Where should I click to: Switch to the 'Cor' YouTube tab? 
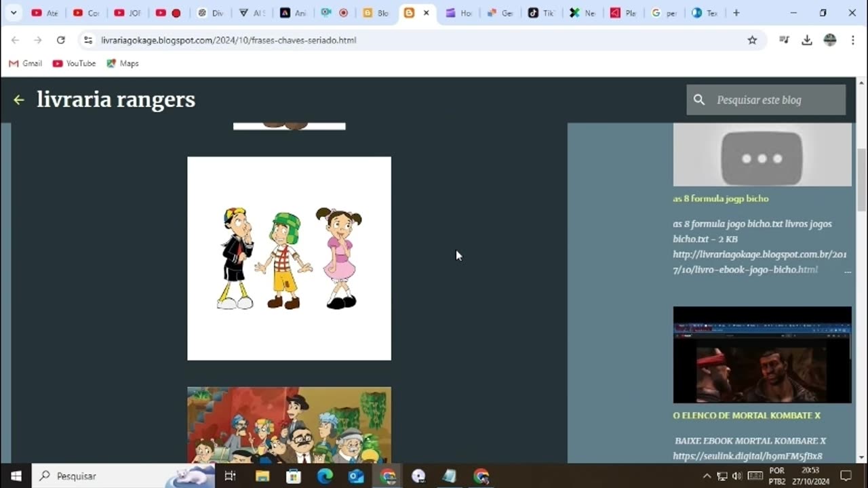[x=86, y=13]
